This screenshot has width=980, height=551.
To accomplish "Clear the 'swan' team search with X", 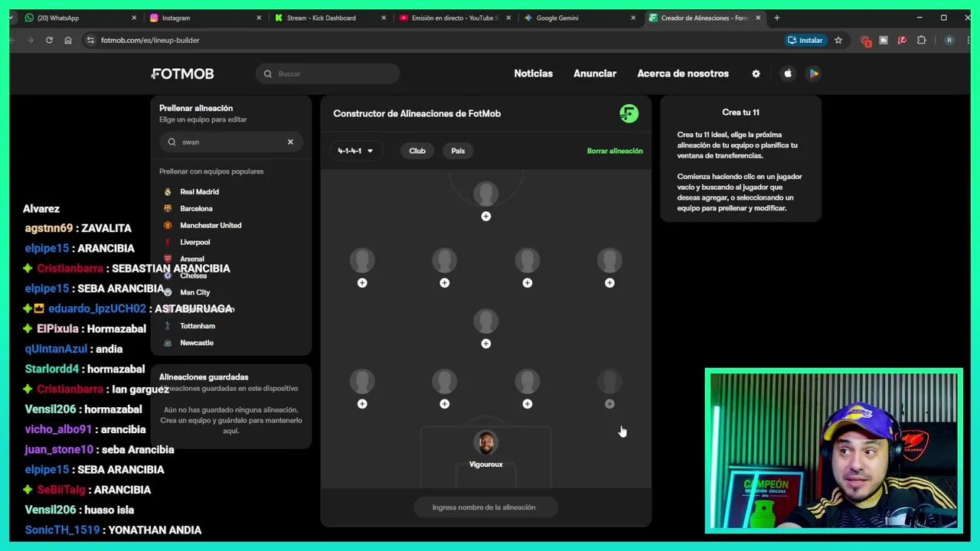I will point(290,142).
